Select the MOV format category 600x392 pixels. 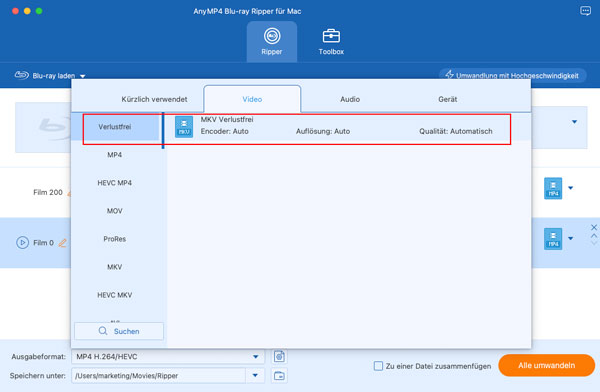point(115,211)
